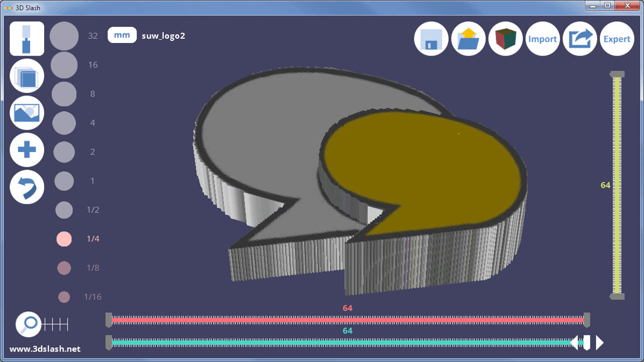Select the 32 block size
Viewport: 644px width, 362px height.
[x=64, y=35]
